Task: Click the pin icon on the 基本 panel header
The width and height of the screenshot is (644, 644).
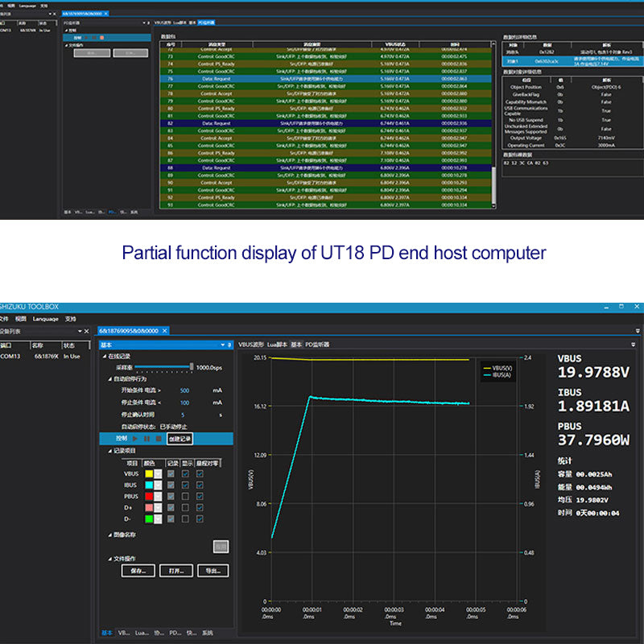Action: pyautogui.click(x=229, y=345)
